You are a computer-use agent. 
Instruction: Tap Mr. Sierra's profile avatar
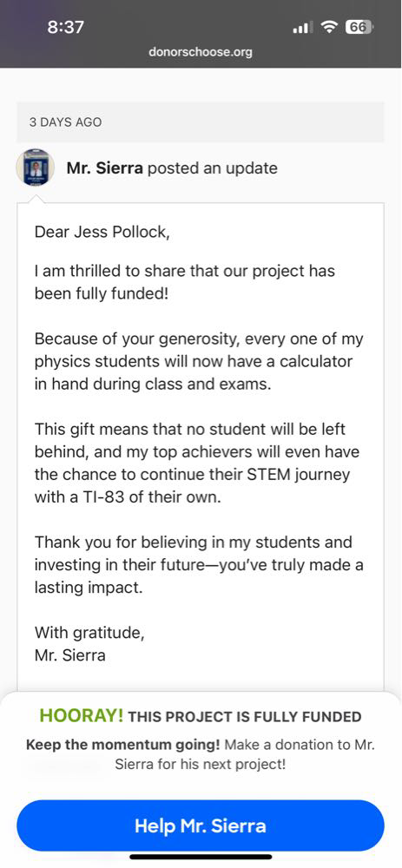click(x=35, y=168)
